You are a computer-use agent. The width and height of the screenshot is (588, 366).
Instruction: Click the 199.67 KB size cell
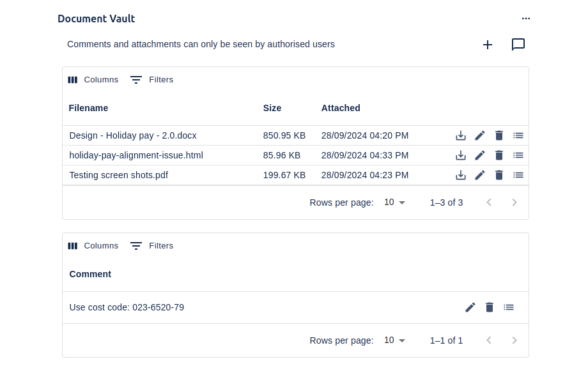click(284, 175)
